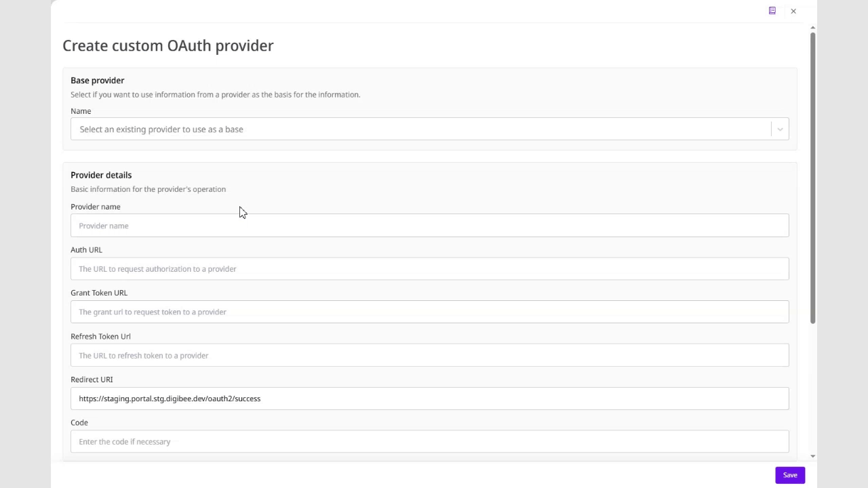Click the "Refresh Token Url" field label
This screenshot has width=868, height=488.
[100, 336]
